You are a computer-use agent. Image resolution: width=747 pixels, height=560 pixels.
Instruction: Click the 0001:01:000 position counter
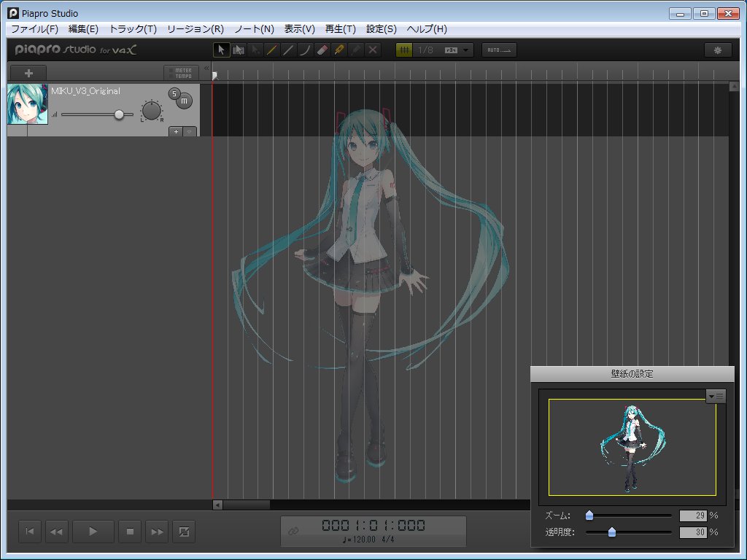[x=373, y=525]
